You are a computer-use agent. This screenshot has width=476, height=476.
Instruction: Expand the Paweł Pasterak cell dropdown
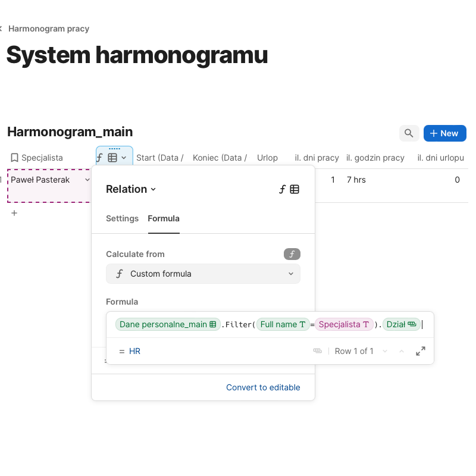(87, 180)
